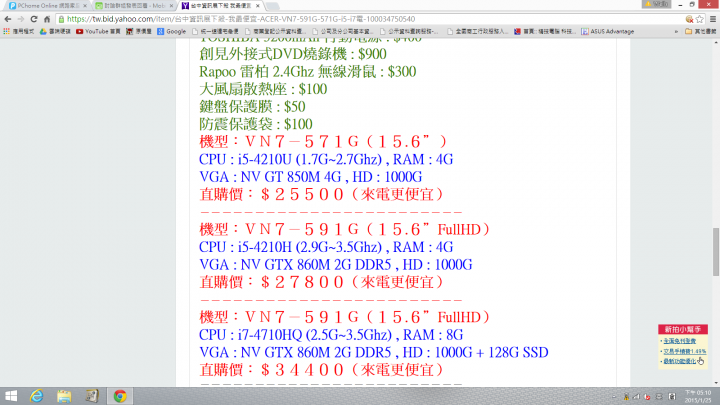Open File Explorer from taskbar

64,396
